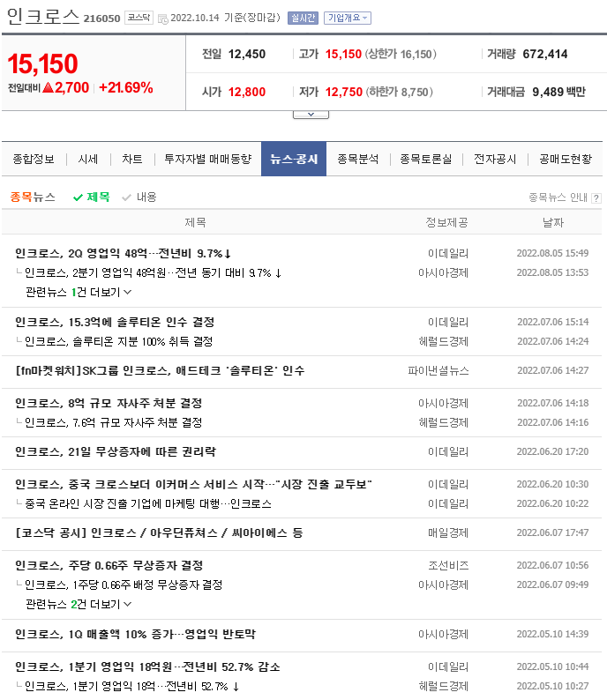Image resolution: width=607 pixels, height=700 pixels.
Task: Click the 종목뉴스 안내 link
Action: (x=558, y=197)
